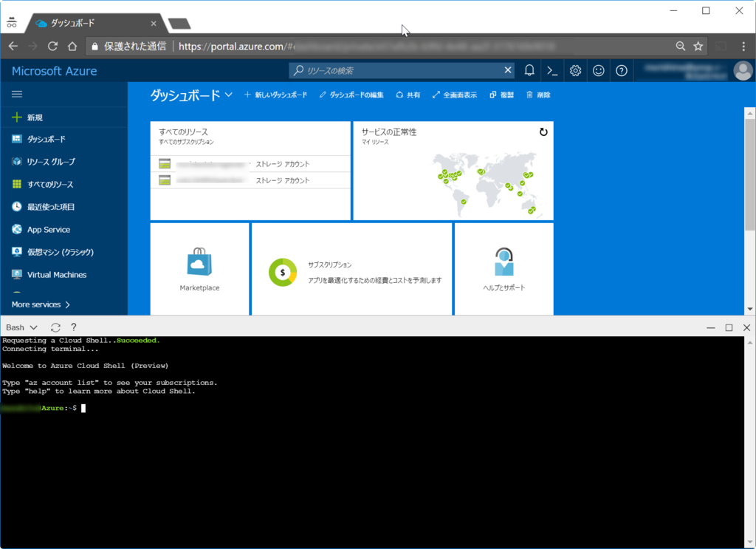Click the サービスの正常性 world map

pyautogui.click(x=487, y=185)
